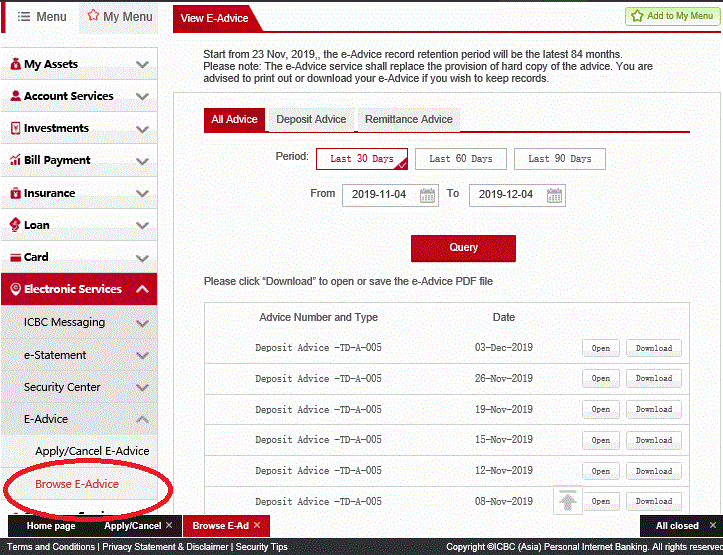Click the Card sidebar icon
The width and height of the screenshot is (723, 555).
click(x=15, y=257)
